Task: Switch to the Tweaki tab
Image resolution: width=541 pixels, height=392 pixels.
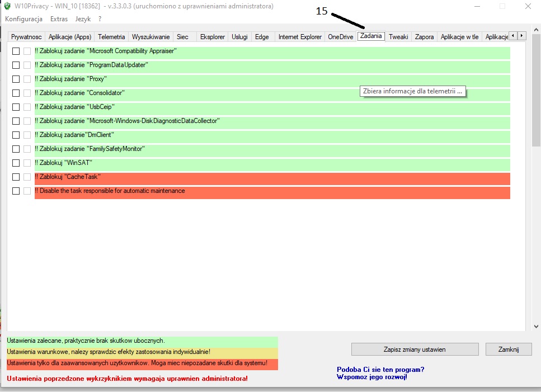Action: pos(398,37)
